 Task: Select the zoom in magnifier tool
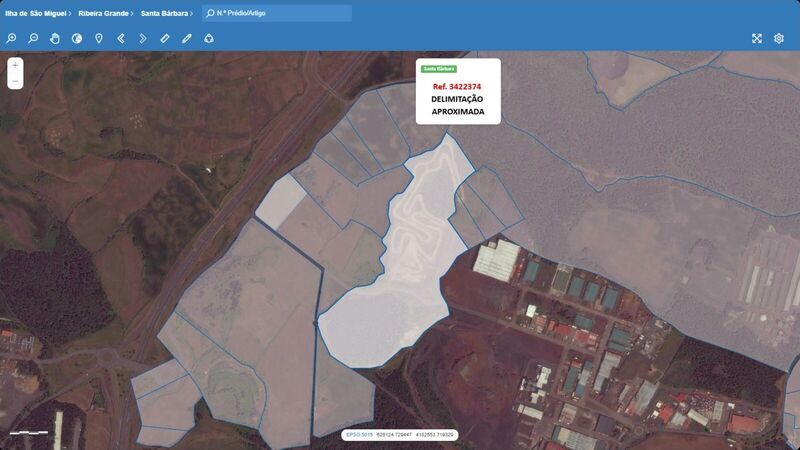pos(11,38)
